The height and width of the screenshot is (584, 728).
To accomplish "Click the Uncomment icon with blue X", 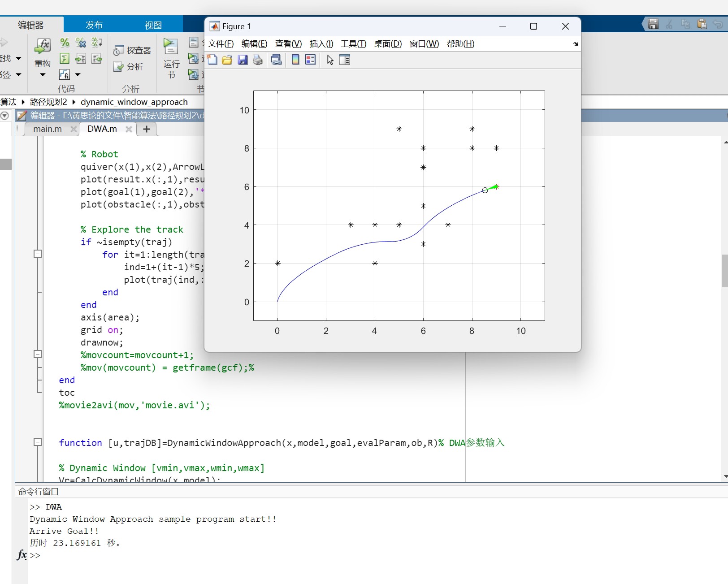I will pos(81,43).
